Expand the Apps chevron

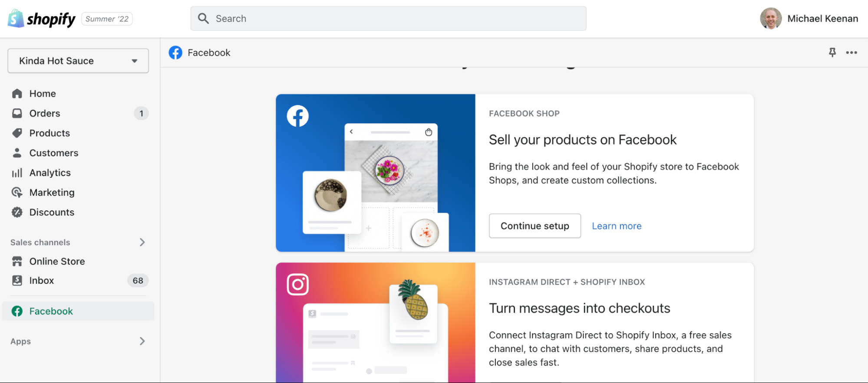click(x=142, y=341)
